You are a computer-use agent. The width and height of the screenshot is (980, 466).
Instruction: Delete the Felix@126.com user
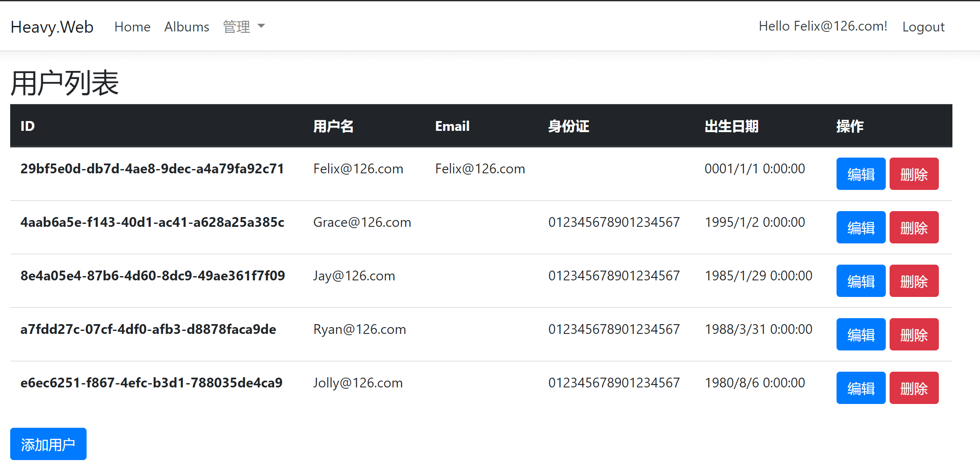point(913,174)
